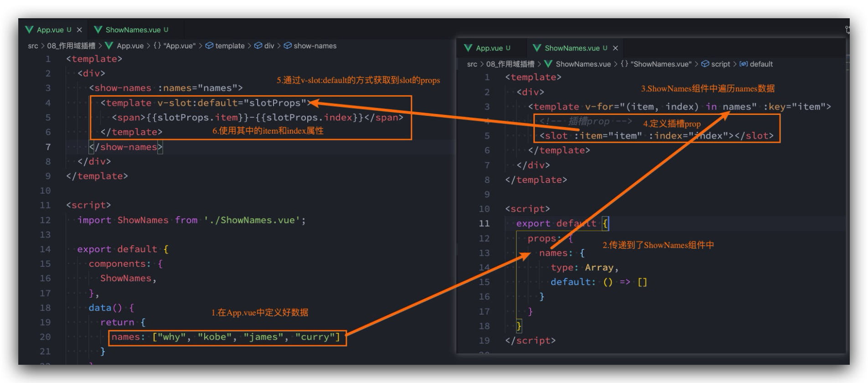This screenshot has height=383, width=868.
Task: Click Vue file icon in left breadcrumb path
Action: 109,46
